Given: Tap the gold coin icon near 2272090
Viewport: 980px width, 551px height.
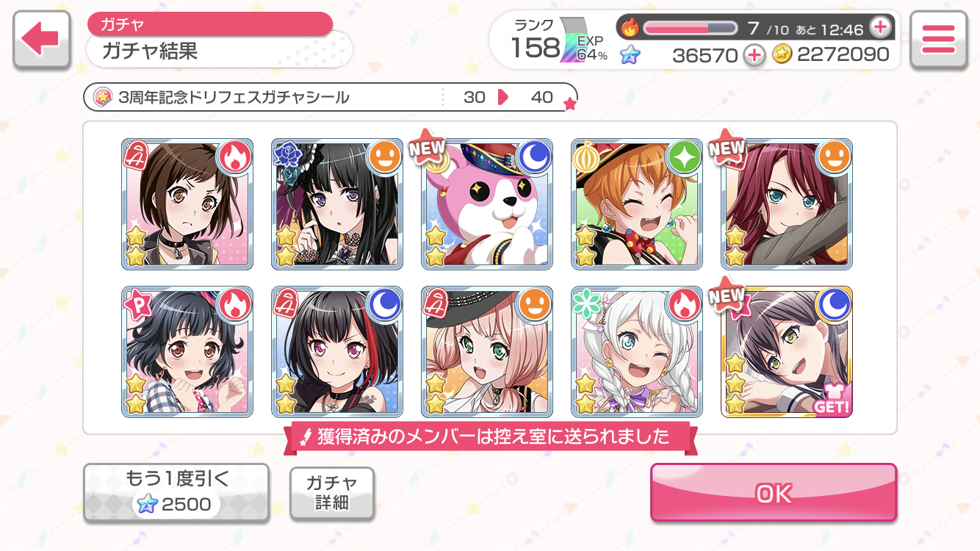Looking at the screenshot, I should [x=782, y=54].
